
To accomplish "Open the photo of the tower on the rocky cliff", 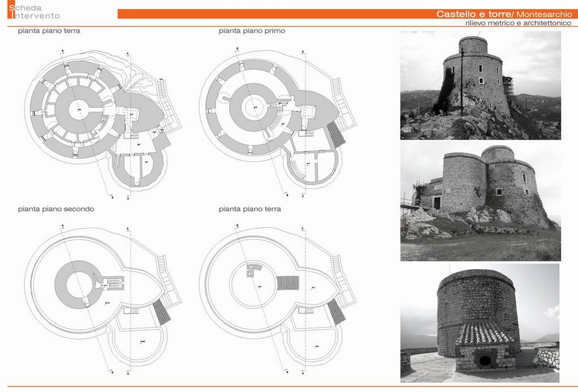I will tap(481, 85).
